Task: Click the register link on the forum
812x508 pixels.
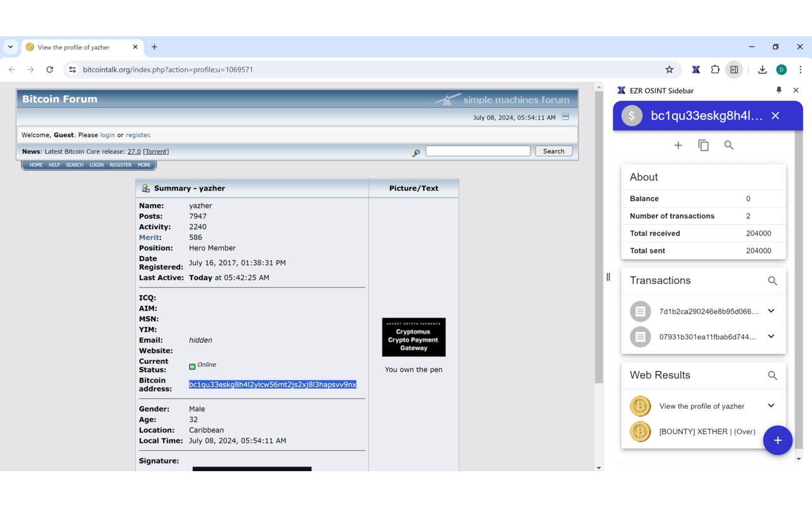Action: [x=137, y=135]
